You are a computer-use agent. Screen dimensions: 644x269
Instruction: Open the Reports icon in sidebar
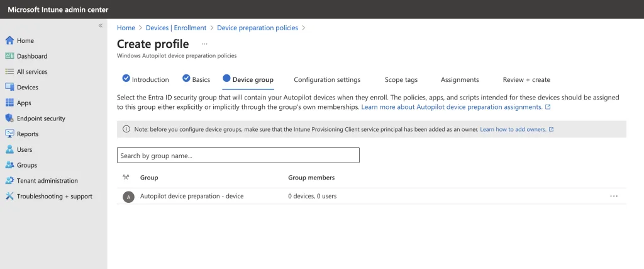click(x=9, y=134)
